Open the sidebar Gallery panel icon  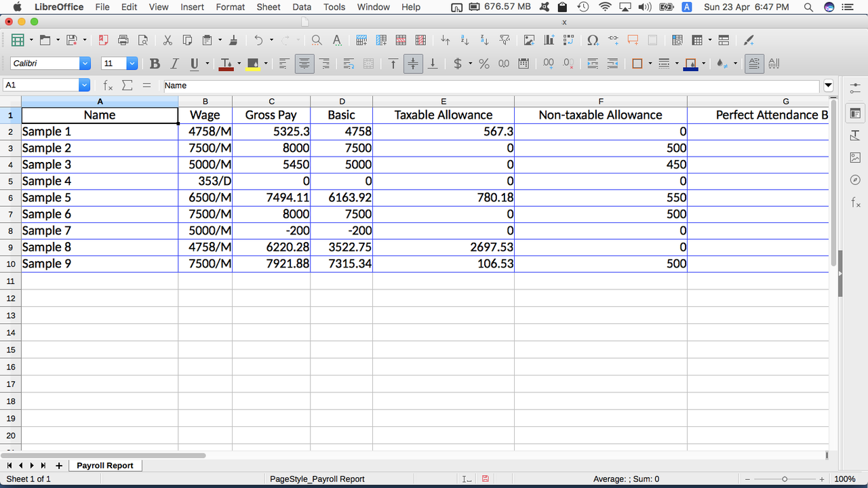tap(854, 157)
